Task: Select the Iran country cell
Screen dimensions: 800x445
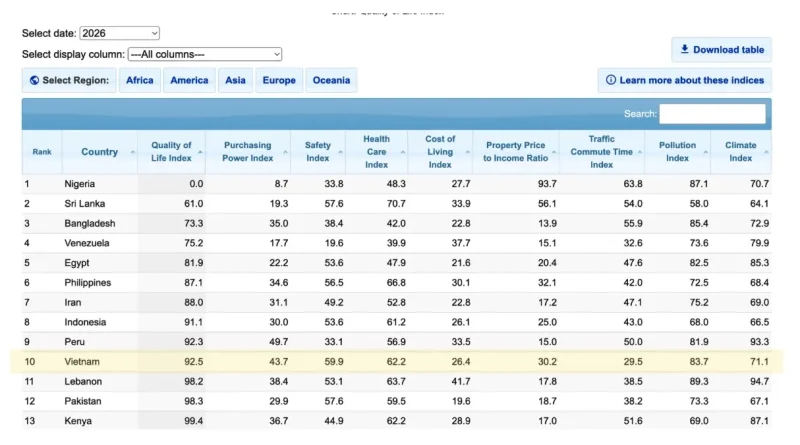Action: (x=72, y=303)
